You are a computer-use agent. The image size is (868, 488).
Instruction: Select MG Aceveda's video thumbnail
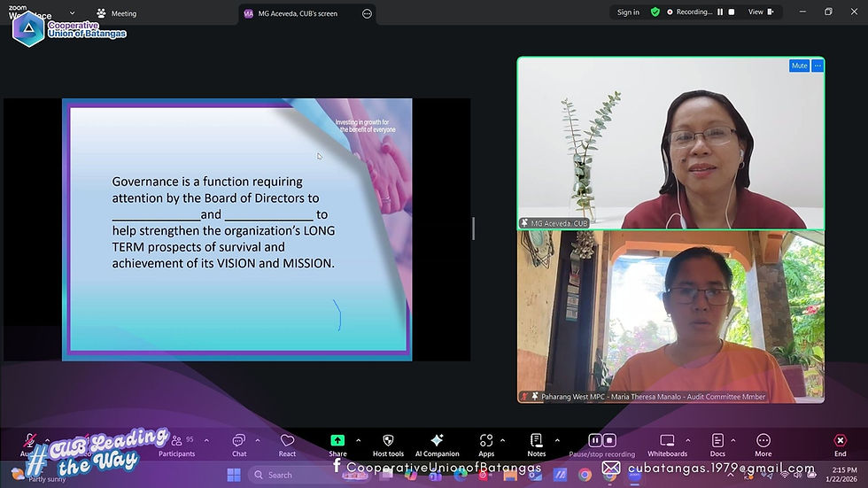(670, 143)
